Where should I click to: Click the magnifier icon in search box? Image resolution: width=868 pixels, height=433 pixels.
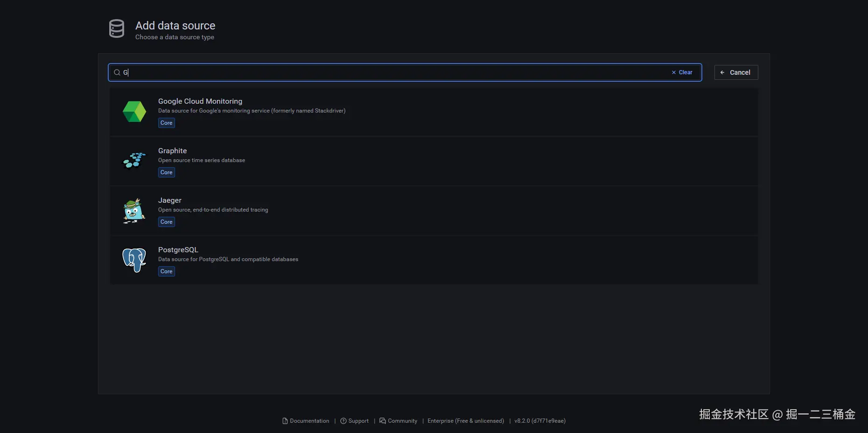pyautogui.click(x=117, y=72)
